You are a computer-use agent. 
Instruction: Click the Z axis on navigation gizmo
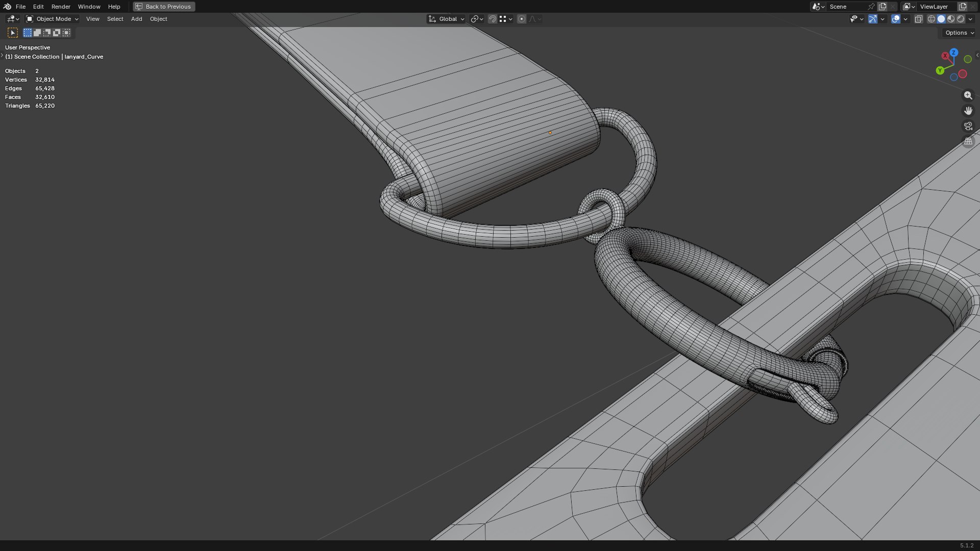click(x=953, y=53)
